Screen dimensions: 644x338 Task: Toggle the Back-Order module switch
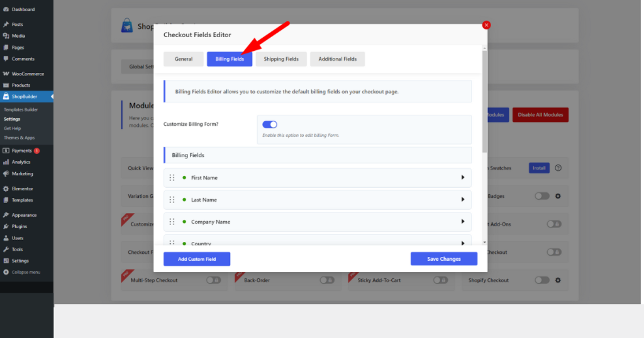(x=327, y=280)
